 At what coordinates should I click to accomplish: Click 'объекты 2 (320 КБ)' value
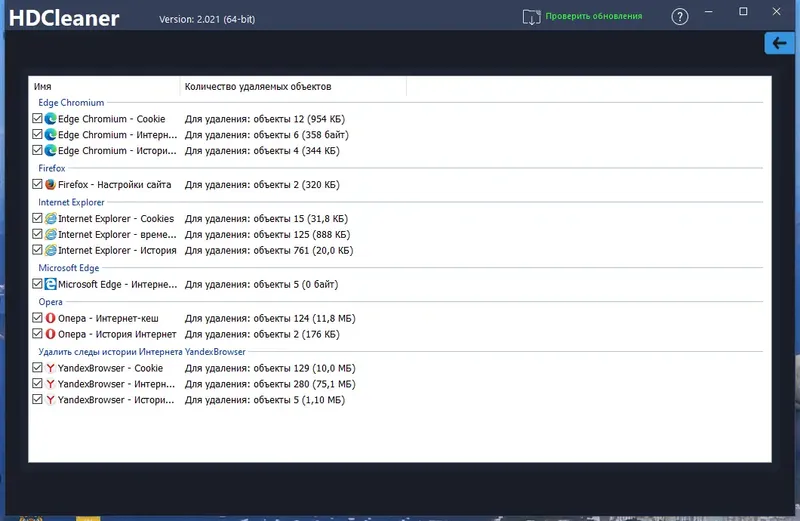[296, 184]
